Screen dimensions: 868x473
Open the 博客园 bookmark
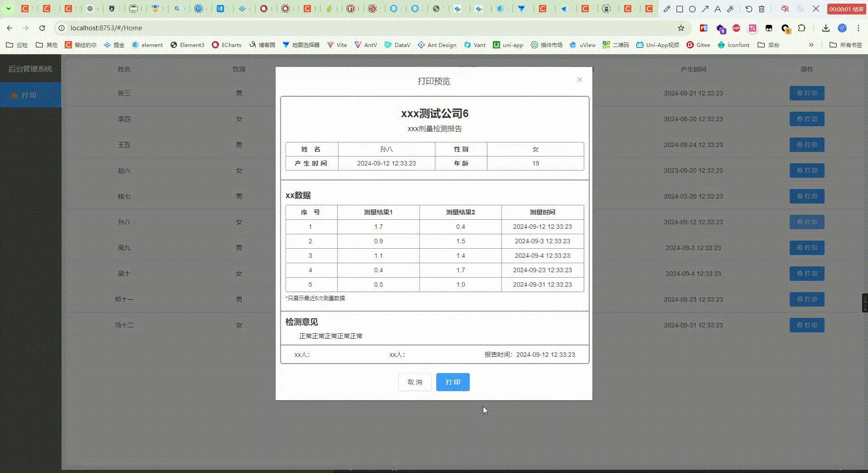[262, 45]
